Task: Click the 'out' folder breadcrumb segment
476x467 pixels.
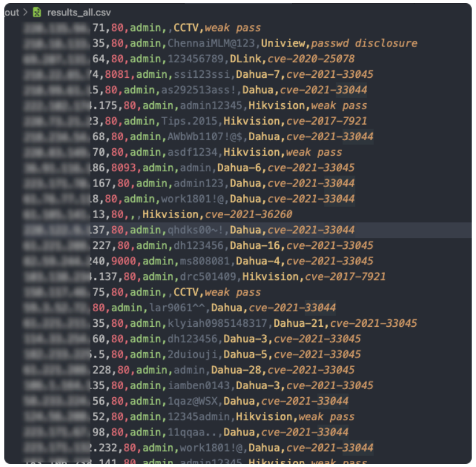Action: (12, 12)
